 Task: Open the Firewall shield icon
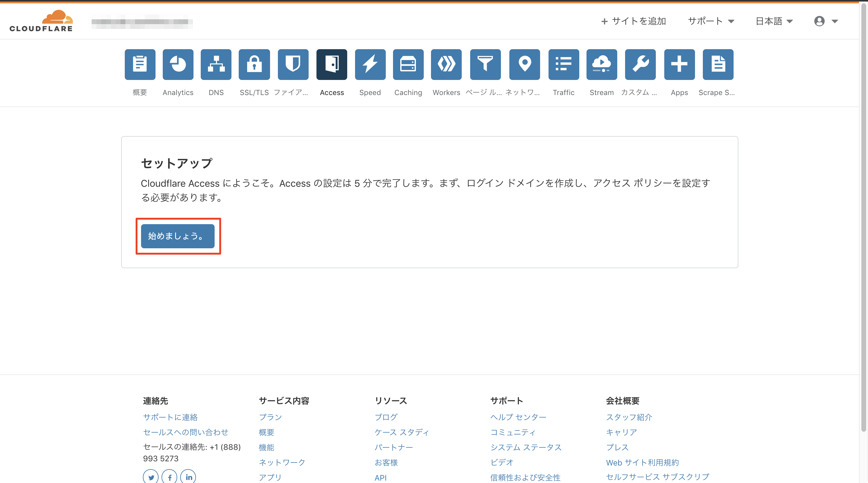click(293, 65)
